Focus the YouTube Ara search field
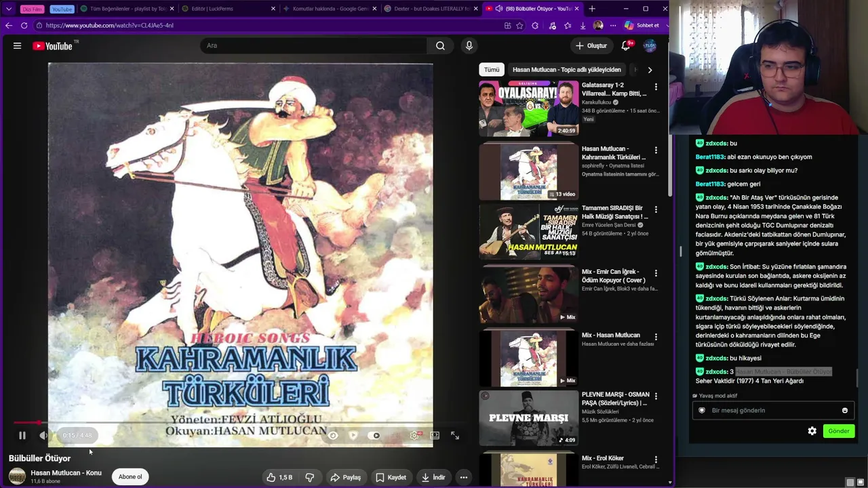Screen dimensions: 868x488 coord(313,46)
